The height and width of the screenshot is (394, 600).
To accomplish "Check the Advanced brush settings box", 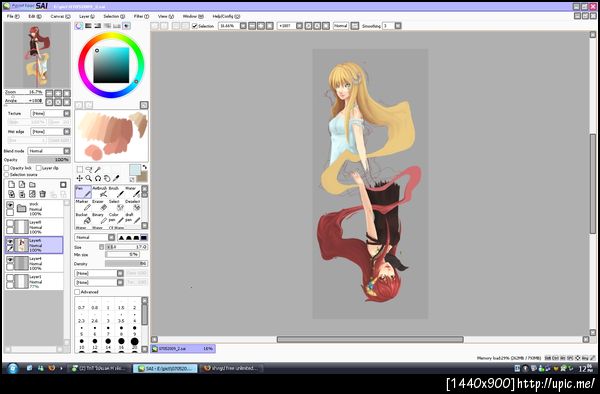I will point(77,292).
